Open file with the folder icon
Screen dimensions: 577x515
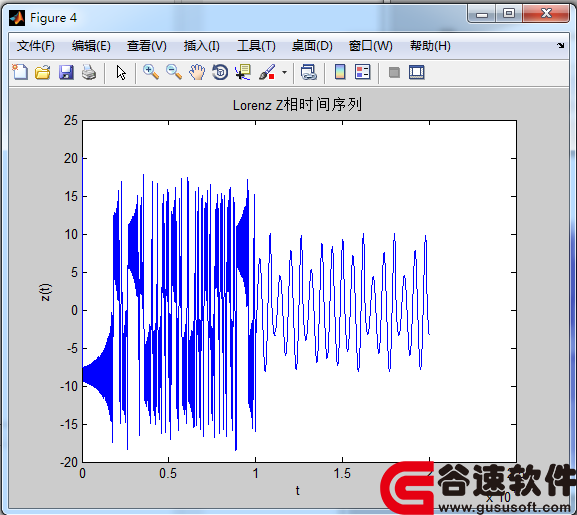click(x=43, y=72)
